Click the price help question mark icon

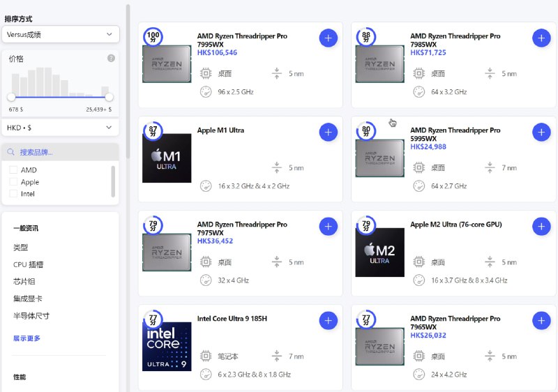pos(111,59)
